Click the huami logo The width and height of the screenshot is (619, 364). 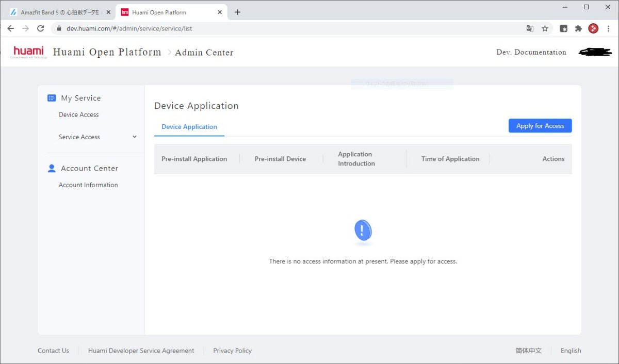[29, 52]
